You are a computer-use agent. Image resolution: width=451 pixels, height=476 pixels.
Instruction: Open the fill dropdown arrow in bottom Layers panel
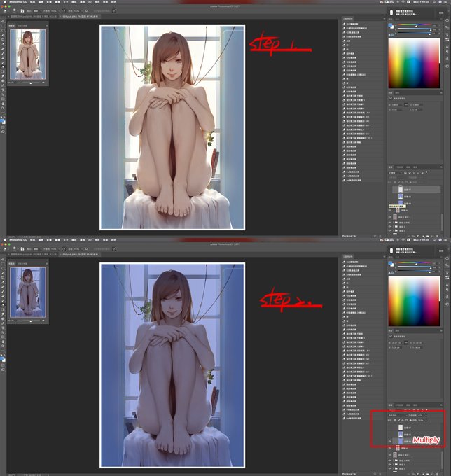pyautogui.click(x=426, y=420)
